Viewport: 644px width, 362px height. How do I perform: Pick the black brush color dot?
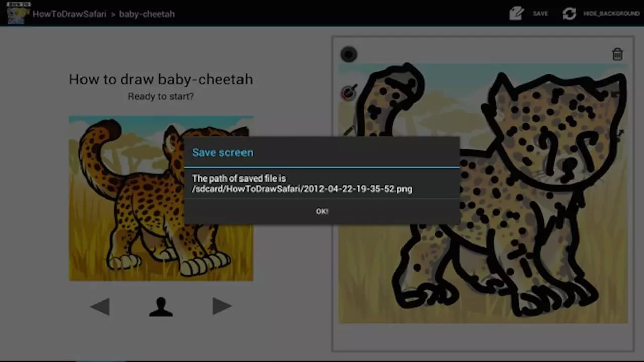click(348, 54)
